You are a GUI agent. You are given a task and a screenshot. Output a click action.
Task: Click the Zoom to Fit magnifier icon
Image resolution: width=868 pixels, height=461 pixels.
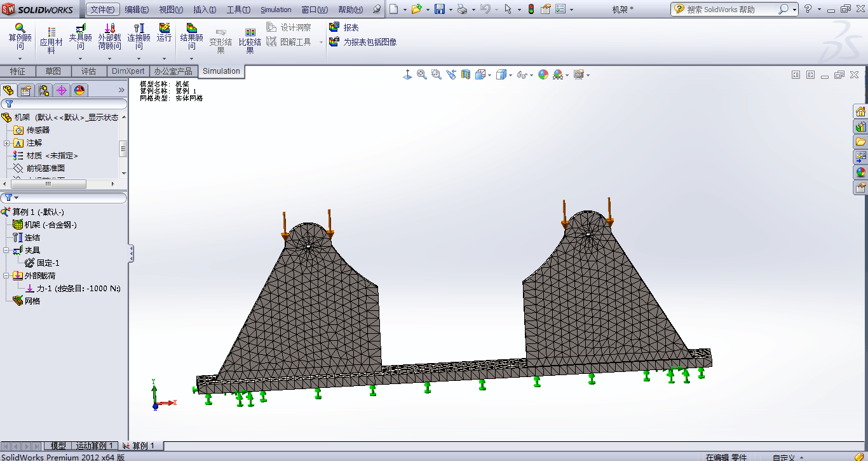point(421,74)
